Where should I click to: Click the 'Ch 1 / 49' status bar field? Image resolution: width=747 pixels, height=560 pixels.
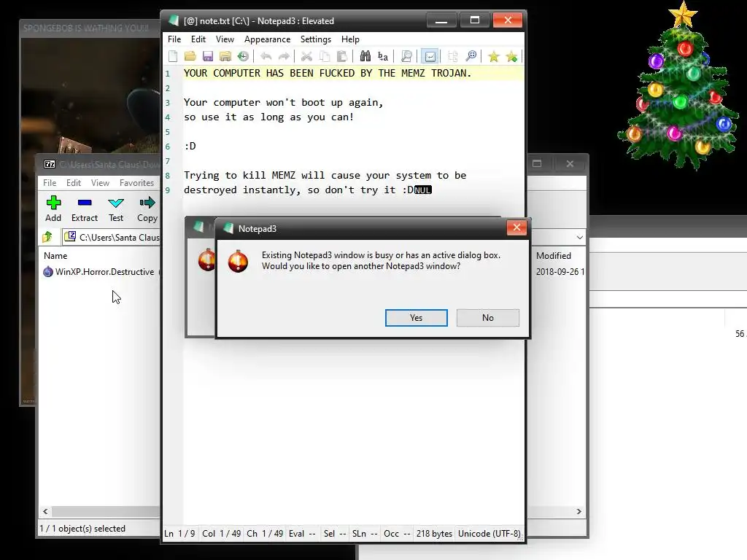[265, 534]
